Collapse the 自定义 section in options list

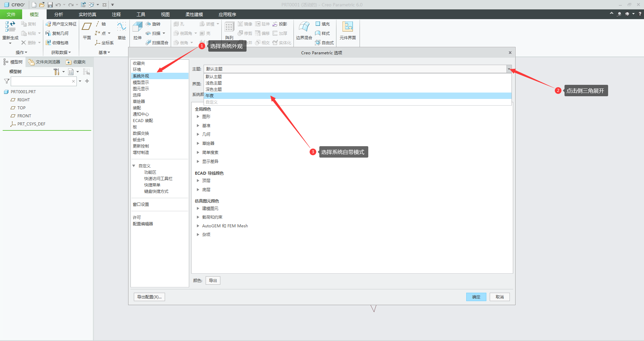coord(134,166)
